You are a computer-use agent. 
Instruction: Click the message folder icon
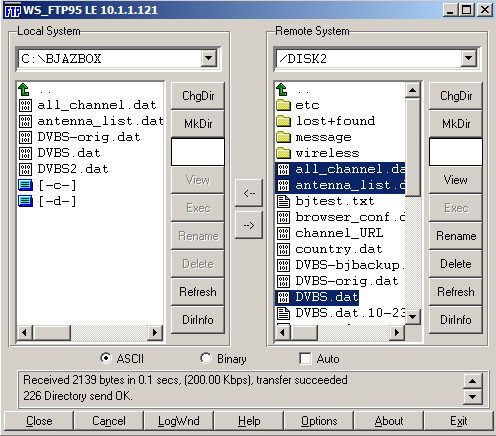283,137
